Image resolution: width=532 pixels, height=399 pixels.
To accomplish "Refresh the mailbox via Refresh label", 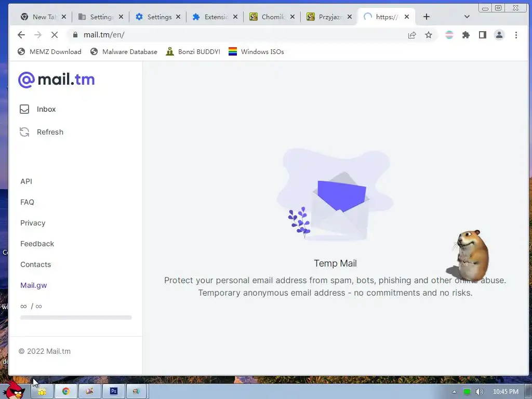I will 50,132.
